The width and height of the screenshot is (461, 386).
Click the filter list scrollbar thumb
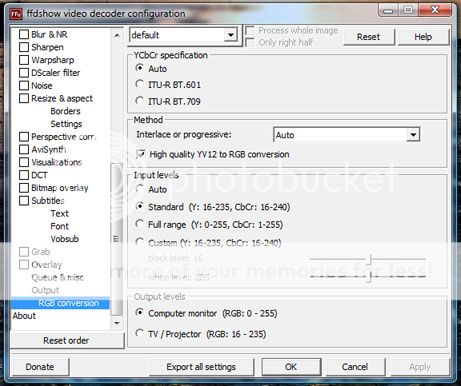coord(116,239)
